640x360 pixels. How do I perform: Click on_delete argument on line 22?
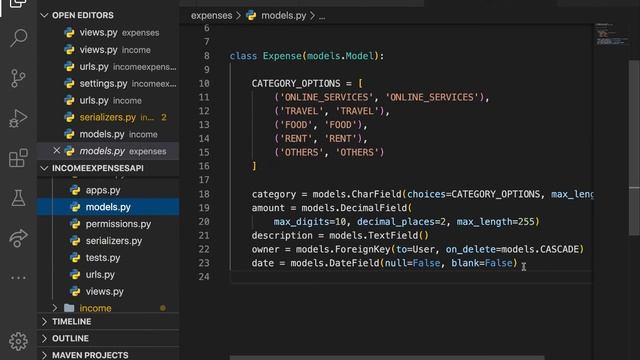click(x=470, y=249)
